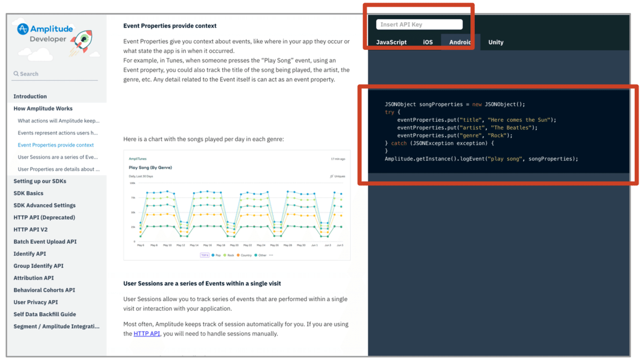Screen dimensions: 644x363
Task: Open HTTP API (Deprecated) section
Action: click(x=44, y=217)
